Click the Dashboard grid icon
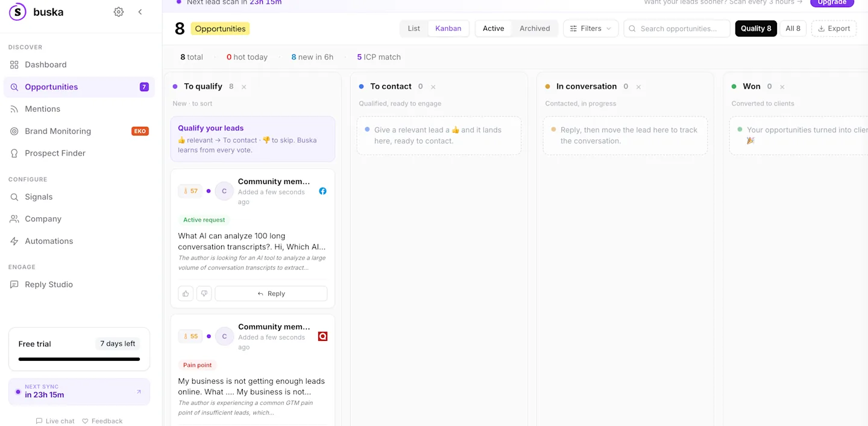Viewport: 868px width, 426px height. [x=14, y=65]
